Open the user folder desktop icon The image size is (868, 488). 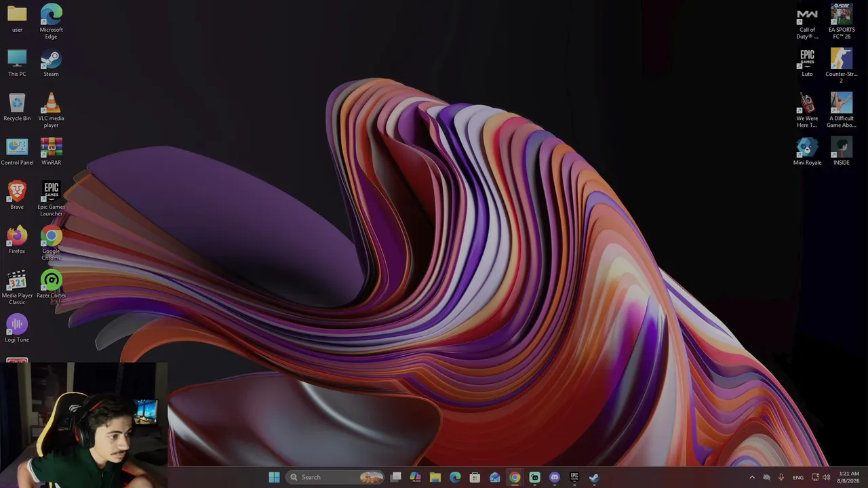click(x=17, y=19)
